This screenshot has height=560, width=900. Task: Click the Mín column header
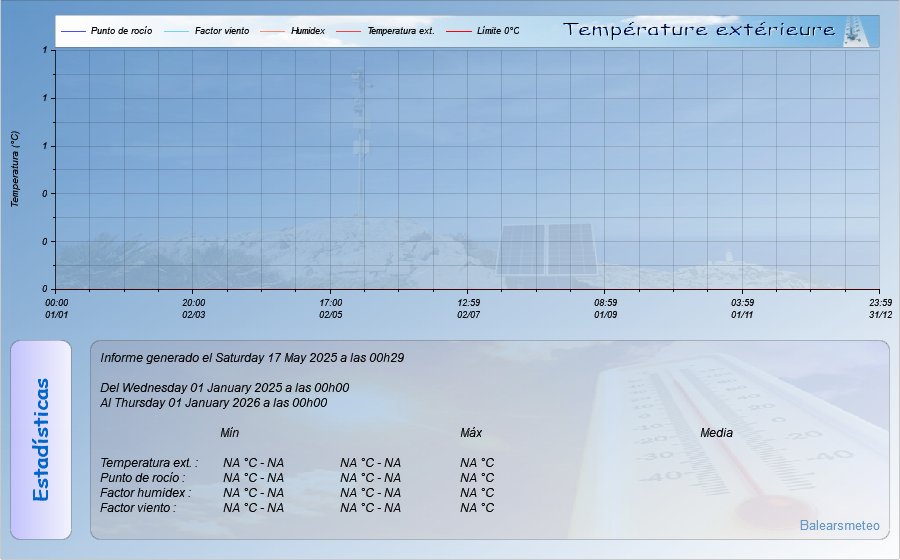click(230, 433)
